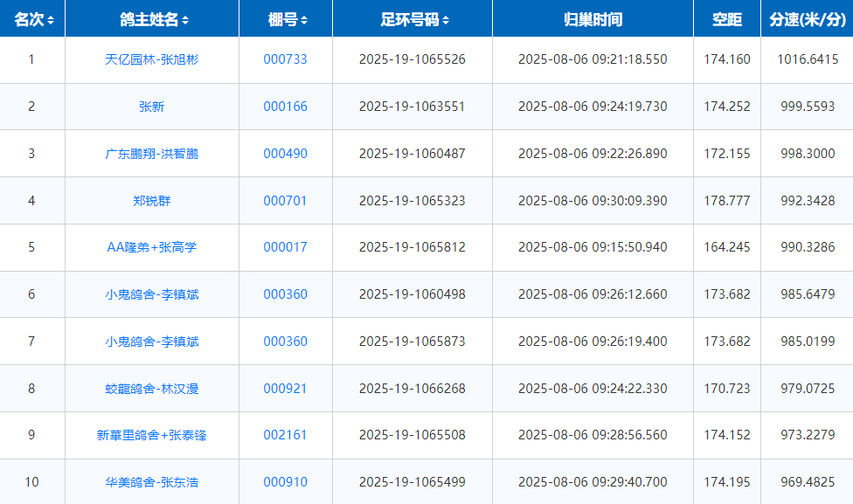Click the 分速(米/分) column header

pyautogui.click(x=806, y=19)
